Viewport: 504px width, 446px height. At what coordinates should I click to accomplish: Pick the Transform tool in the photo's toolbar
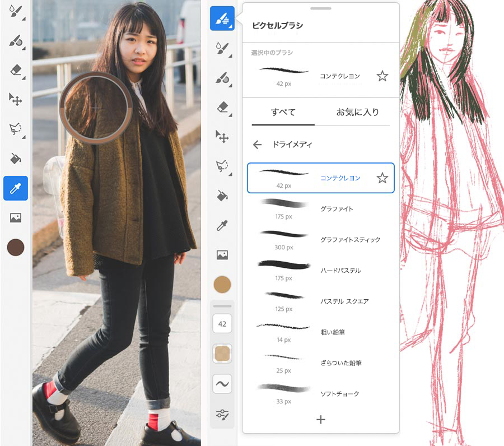pos(16,99)
